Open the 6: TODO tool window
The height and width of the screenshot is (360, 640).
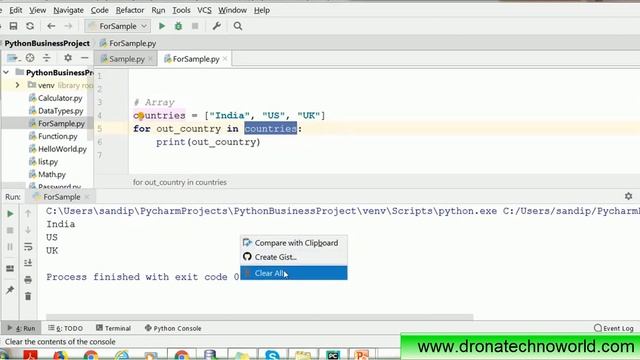pos(65,328)
